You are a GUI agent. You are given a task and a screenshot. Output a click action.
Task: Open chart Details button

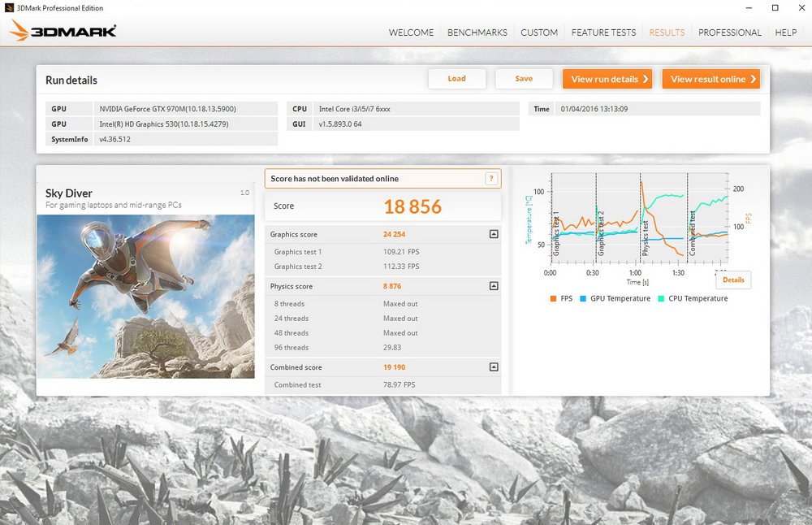(732, 280)
